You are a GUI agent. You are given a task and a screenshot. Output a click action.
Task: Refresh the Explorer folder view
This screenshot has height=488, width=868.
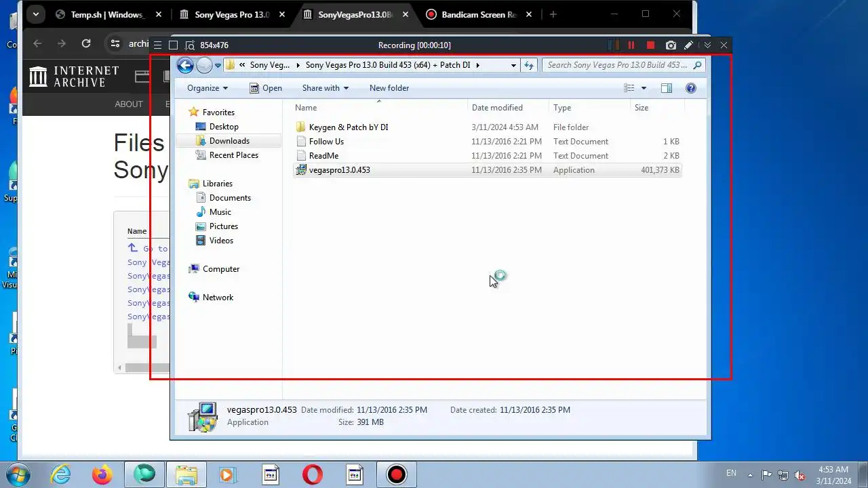coord(529,65)
